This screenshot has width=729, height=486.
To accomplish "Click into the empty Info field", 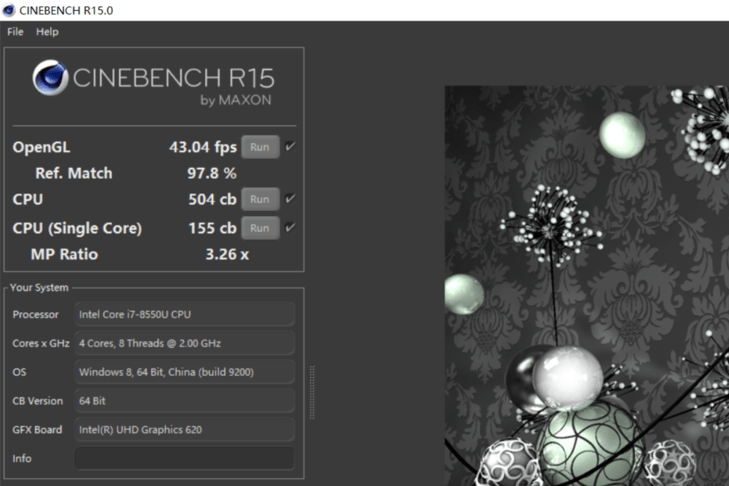I will (x=185, y=458).
